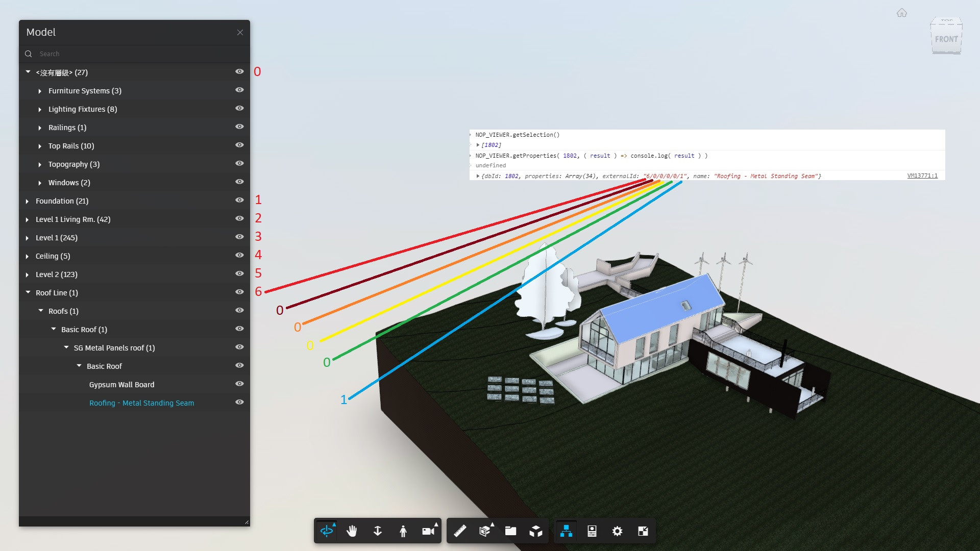Open the Section analysis tool

click(485, 531)
